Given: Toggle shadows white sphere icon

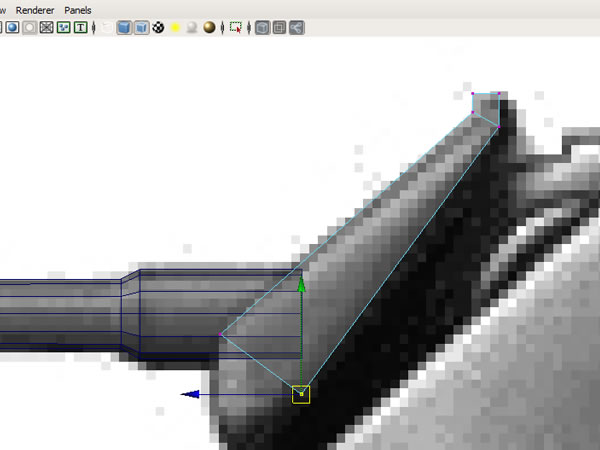Looking at the screenshot, I should click(192, 28).
